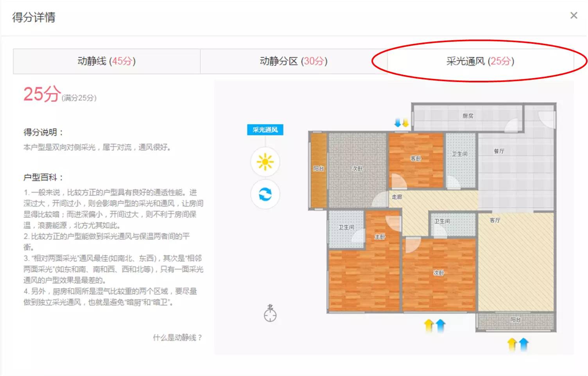Select the 采光通风 (25分) tab
Image resolution: width=588 pixels, height=376 pixels.
(x=480, y=61)
